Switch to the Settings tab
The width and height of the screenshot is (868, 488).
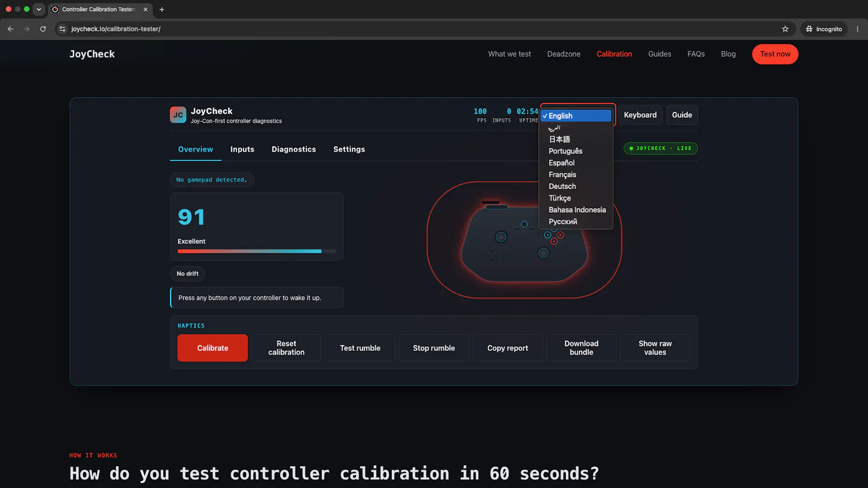tap(349, 149)
